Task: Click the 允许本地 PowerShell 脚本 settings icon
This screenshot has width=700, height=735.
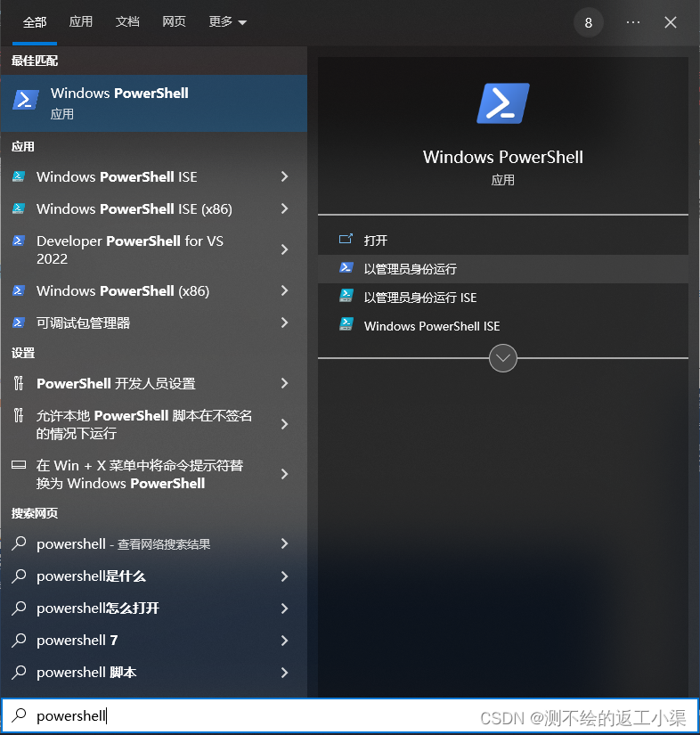Action: tap(19, 415)
